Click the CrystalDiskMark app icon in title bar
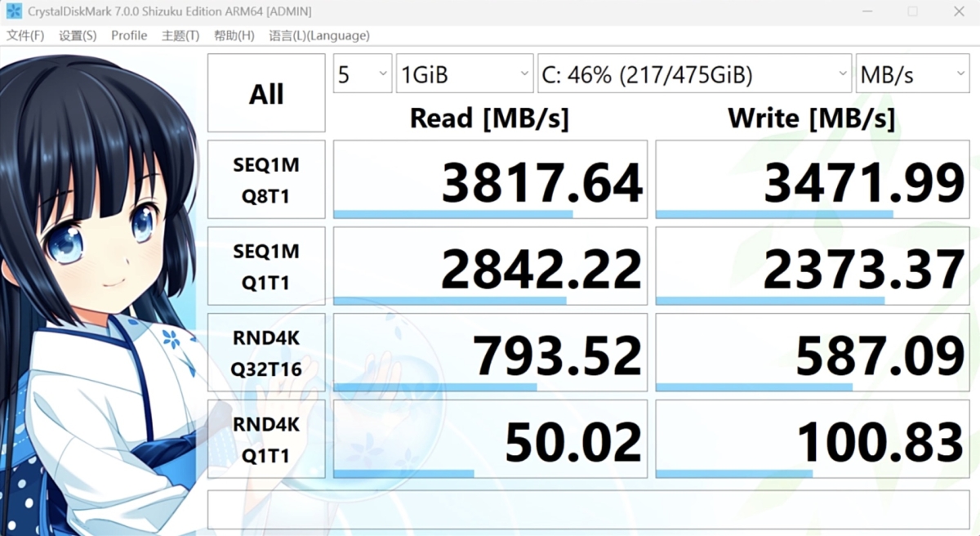980x536 pixels. 14,11
